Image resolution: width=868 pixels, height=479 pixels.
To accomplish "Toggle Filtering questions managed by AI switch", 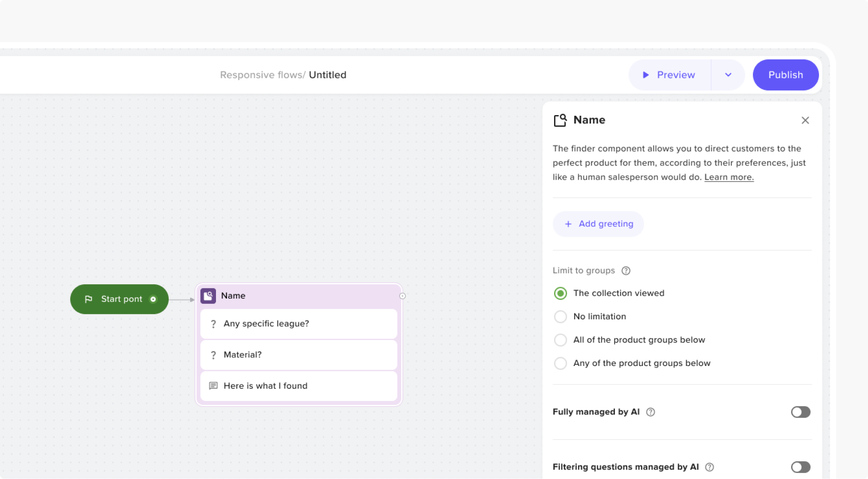I will point(801,467).
